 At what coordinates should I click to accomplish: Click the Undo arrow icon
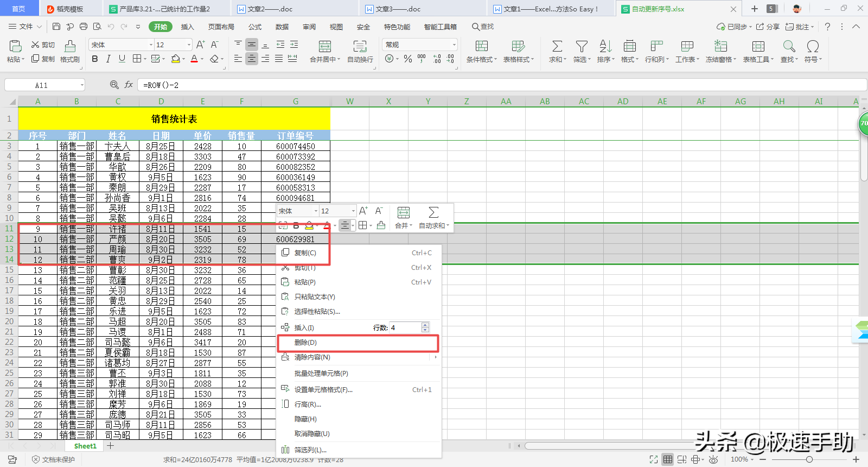tap(111, 27)
